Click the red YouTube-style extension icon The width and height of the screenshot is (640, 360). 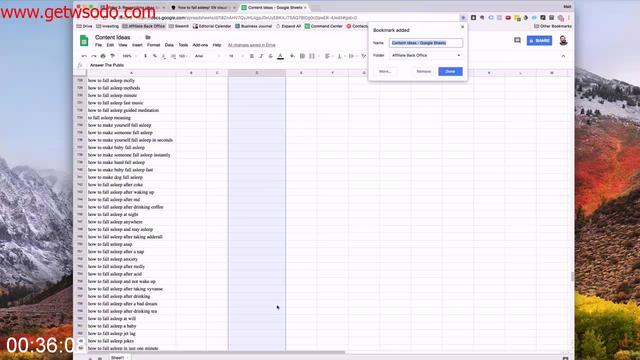[508, 18]
